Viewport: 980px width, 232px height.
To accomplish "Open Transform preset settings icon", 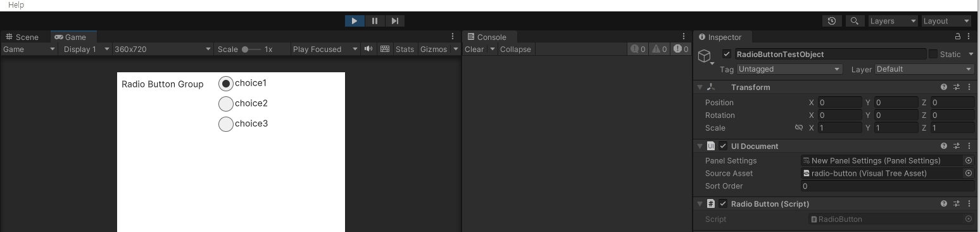I will [957, 87].
